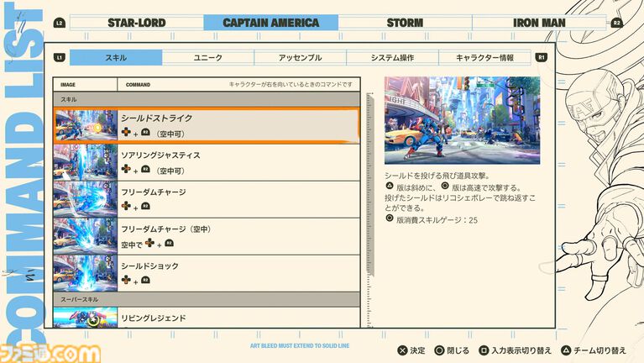Image resolution: width=644 pixels, height=363 pixels.
Task: Click the R1 button icon
Action: pos(542,57)
